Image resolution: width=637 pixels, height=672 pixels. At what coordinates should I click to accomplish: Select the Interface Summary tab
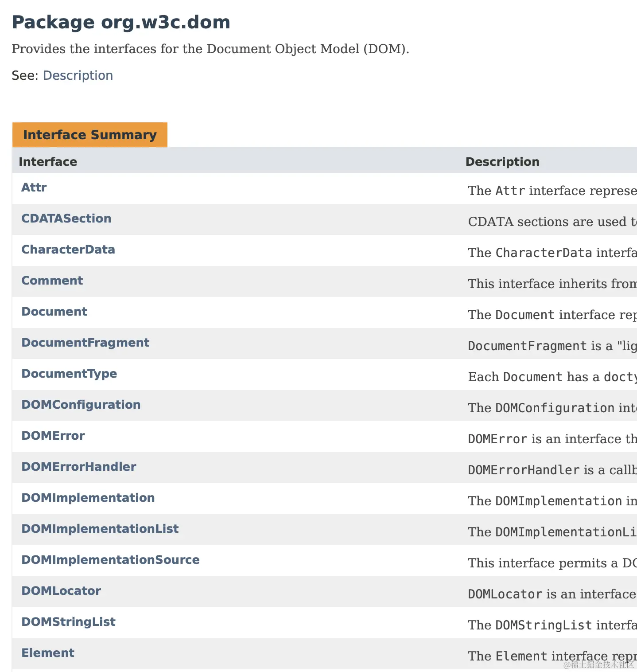click(x=89, y=135)
